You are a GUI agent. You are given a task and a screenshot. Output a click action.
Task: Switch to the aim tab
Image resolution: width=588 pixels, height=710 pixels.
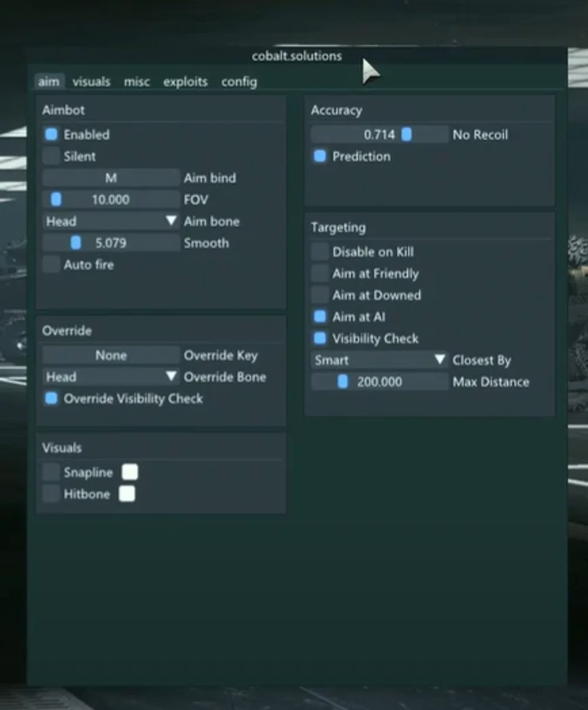(x=49, y=81)
